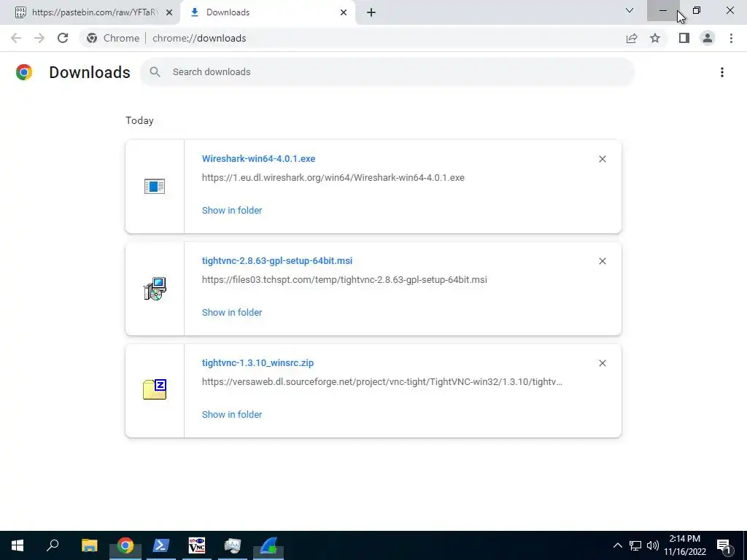Click the sourceforge.net source URL
Viewport: 747px width, 560px height.
click(x=382, y=382)
